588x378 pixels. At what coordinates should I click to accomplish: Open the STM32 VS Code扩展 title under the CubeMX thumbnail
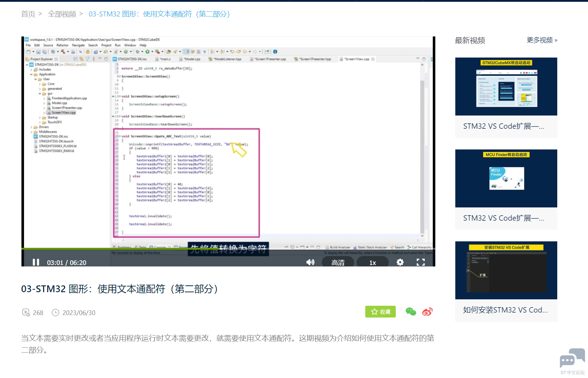point(504,126)
